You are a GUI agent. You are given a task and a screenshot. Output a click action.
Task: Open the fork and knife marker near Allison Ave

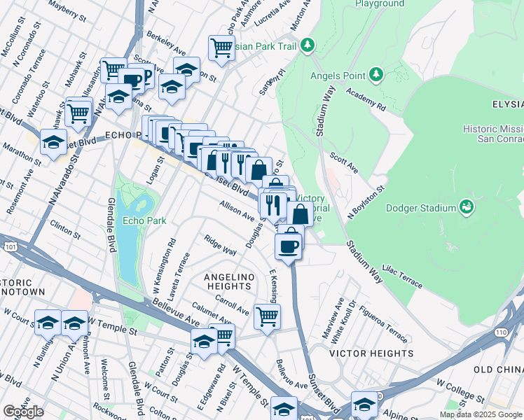point(273,205)
